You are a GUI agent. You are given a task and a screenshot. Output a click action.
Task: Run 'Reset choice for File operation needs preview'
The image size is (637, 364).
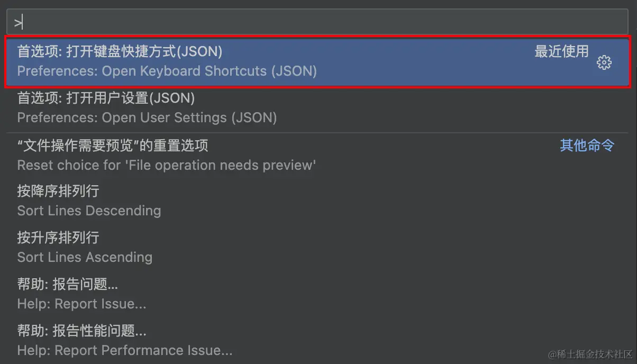tap(167, 165)
